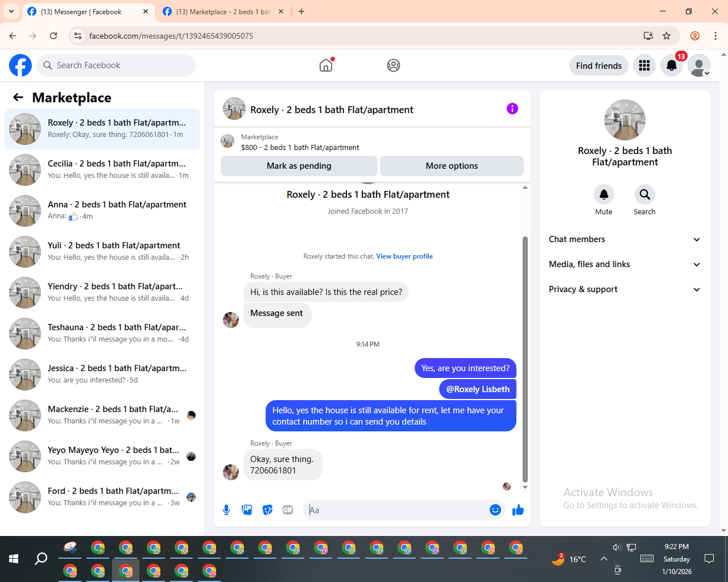Reload the page in Chrome
Viewport: 728px width, 582px height.
tap(53, 36)
